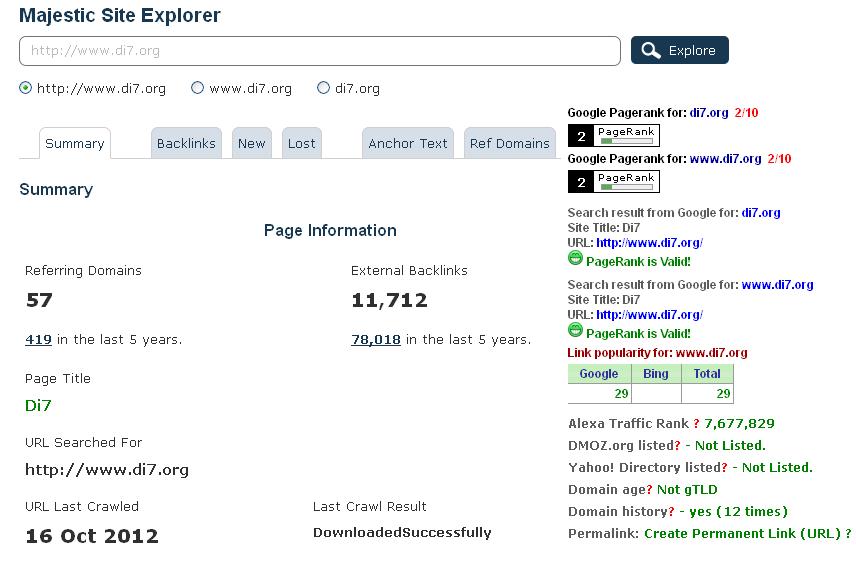The width and height of the screenshot is (856, 567).
Task: Select the di7.org radio option
Action: pyautogui.click(x=323, y=88)
